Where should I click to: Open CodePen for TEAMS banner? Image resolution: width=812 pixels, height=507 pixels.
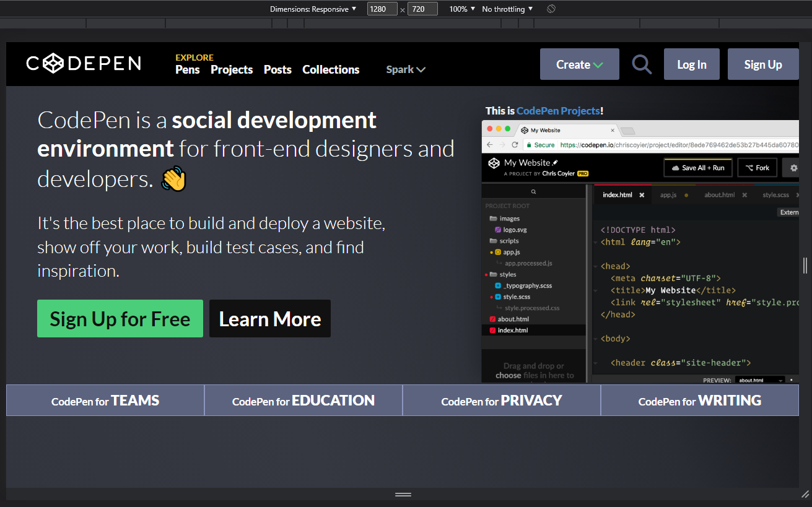tap(105, 401)
